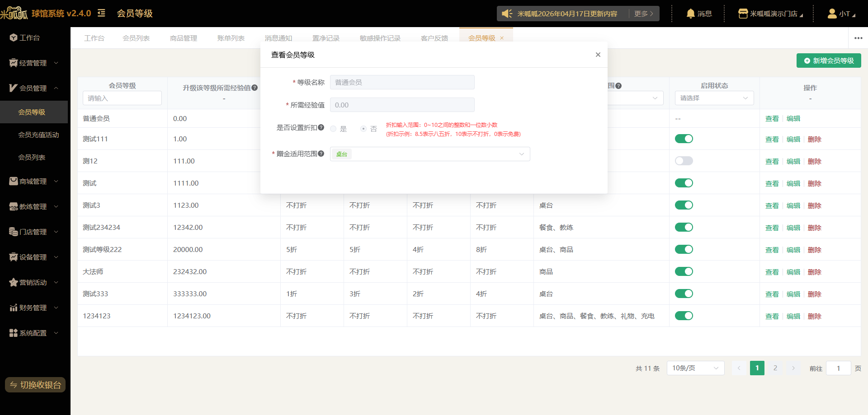Open partially hidden filter dropdown arrow
The image size is (868, 415).
[x=655, y=98]
